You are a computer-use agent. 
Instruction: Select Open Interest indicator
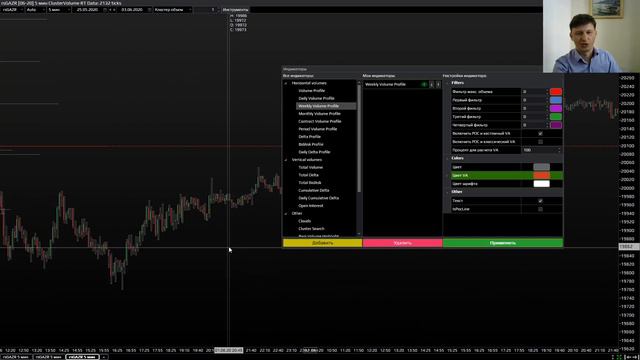[x=311, y=206]
